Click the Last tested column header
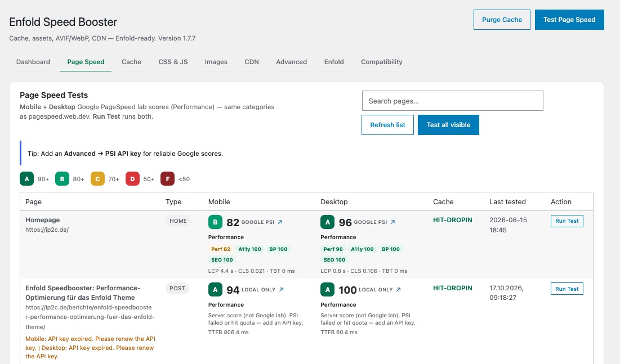This screenshot has width=620, height=364. pyautogui.click(x=507, y=201)
